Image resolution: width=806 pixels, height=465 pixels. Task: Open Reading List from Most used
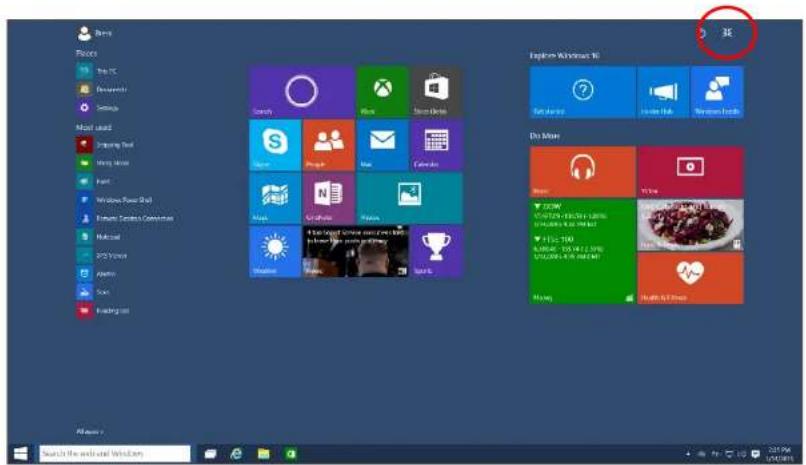coord(103,311)
